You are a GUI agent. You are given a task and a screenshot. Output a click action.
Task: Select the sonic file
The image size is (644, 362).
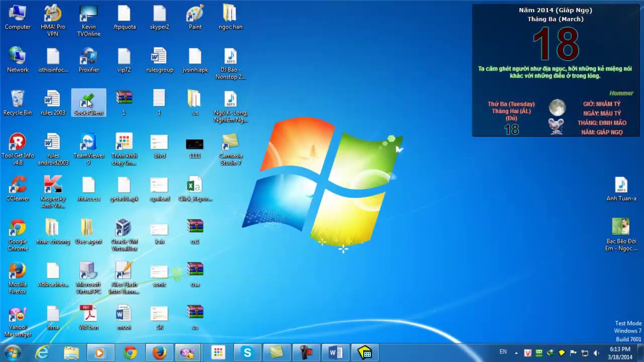(x=159, y=275)
